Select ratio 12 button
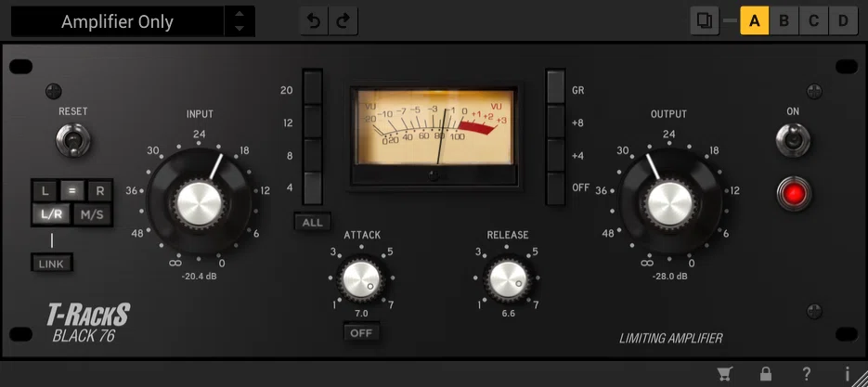The height and width of the screenshot is (387, 868). coord(312,122)
